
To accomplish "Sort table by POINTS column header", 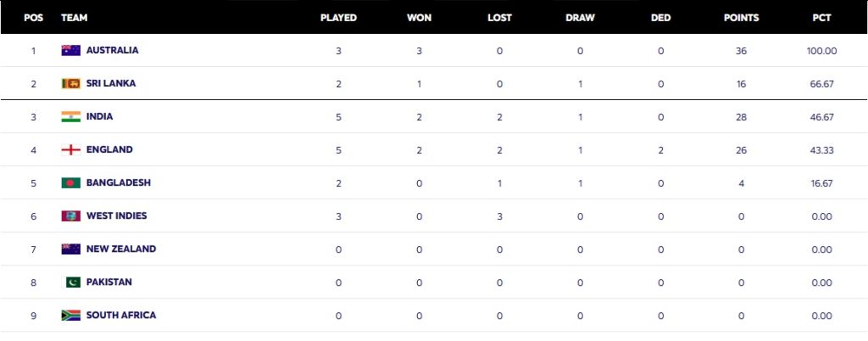I will [x=741, y=18].
